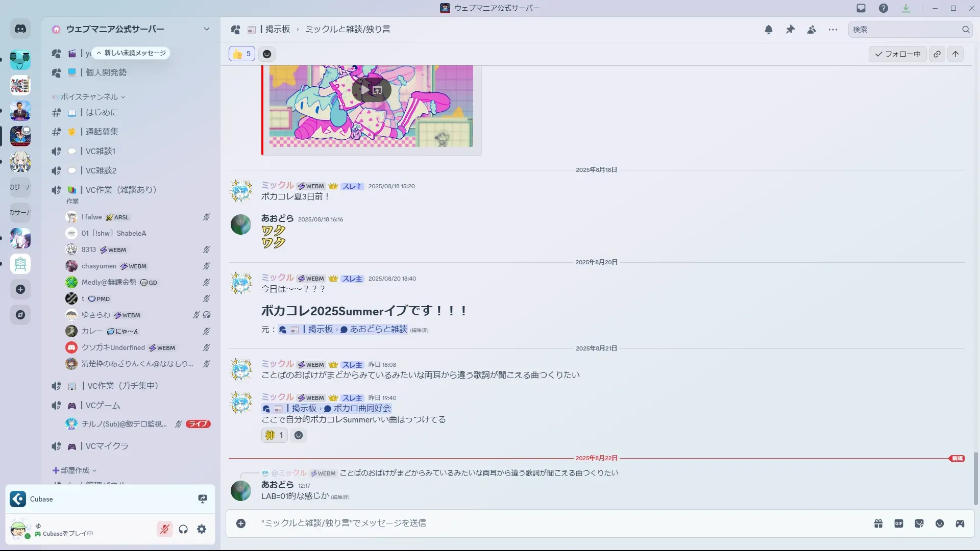Show pinned messages via the pin icon
This screenshot has width=980, height=551.
(790, 30)
